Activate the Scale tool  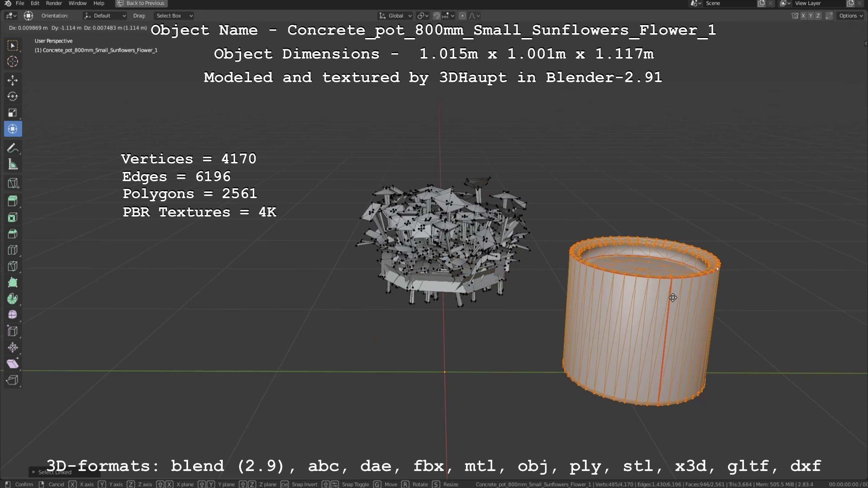click(x=13, y=113)
